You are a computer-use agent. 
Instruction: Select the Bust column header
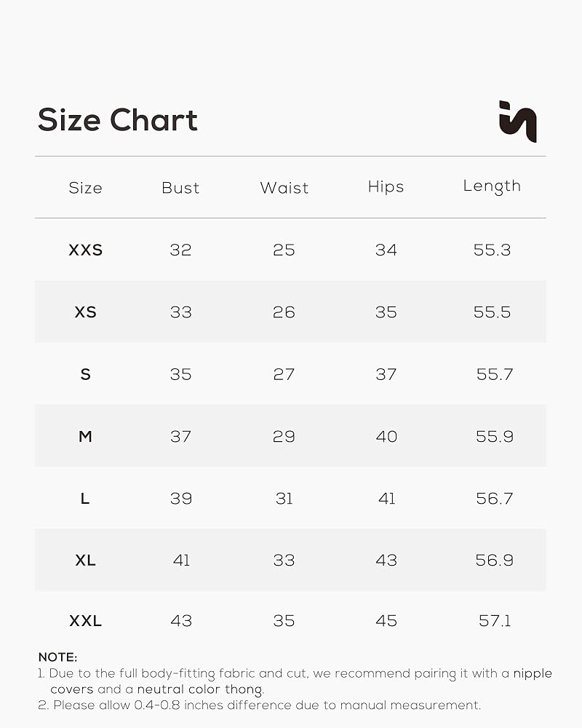tap(180, 188)
